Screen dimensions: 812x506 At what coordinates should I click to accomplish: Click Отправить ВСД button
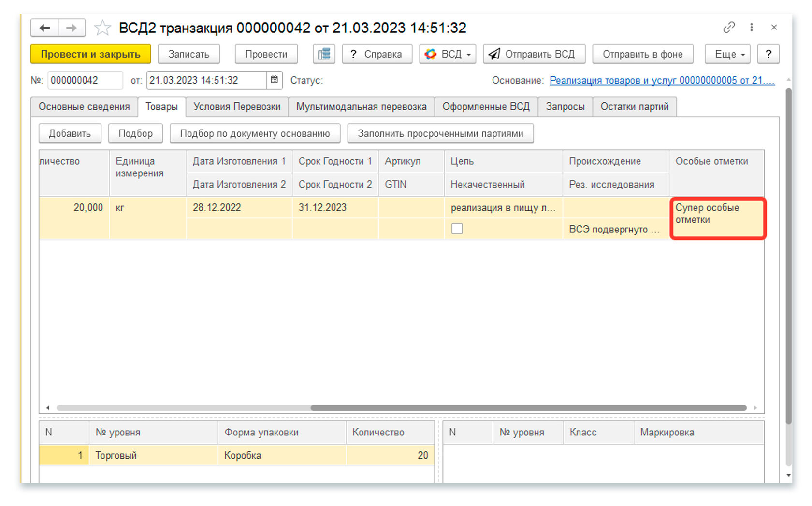534,54
